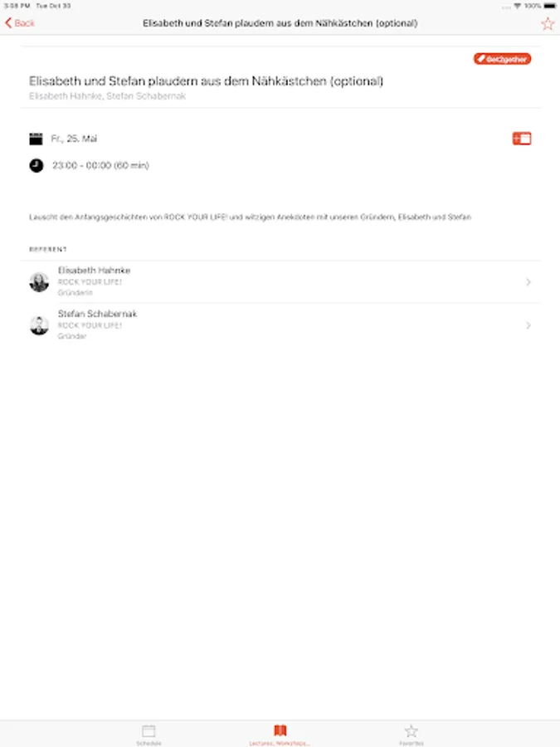
Task: Tap the red add-to-calendar icon
Action: tap(522, 139)
